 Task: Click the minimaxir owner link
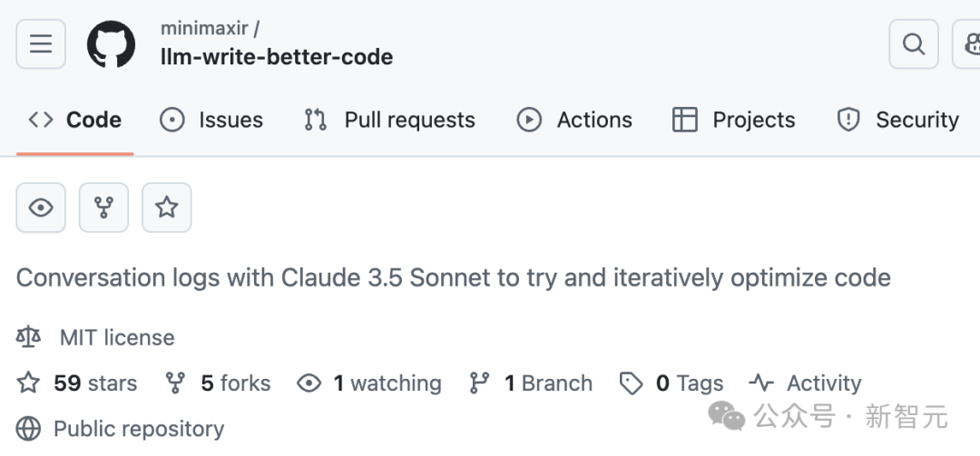(x=204, y=28)
